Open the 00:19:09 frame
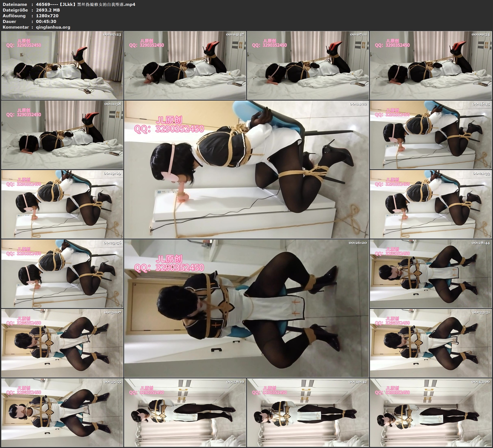Screen dimensions: 493x448 pos(62,204)
